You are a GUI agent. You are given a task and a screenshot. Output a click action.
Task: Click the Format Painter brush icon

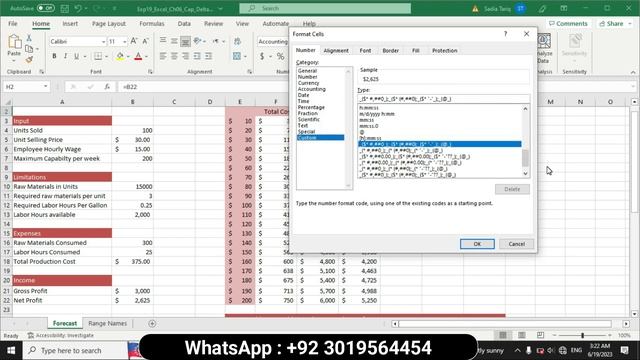tap(29, 60)
